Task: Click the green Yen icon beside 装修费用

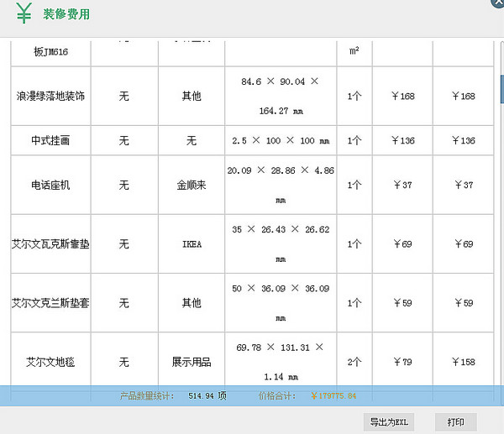Action: pos(24,13)
